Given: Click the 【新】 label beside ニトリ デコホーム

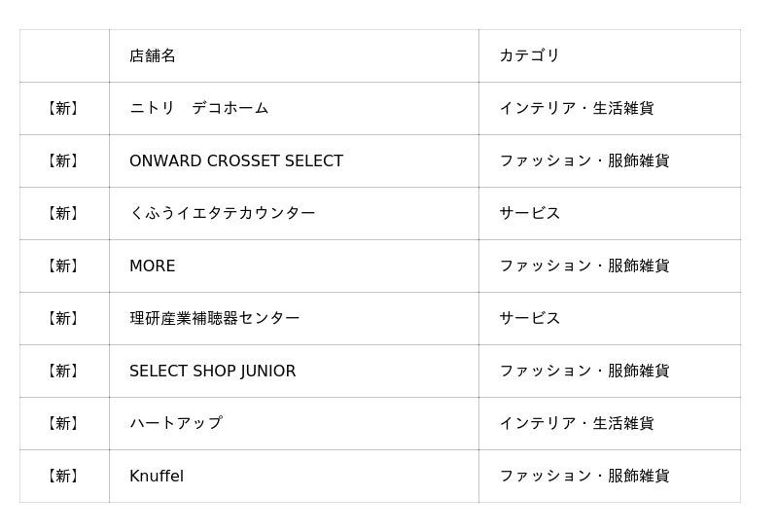Looking at the screenshot, I should 64,108.
